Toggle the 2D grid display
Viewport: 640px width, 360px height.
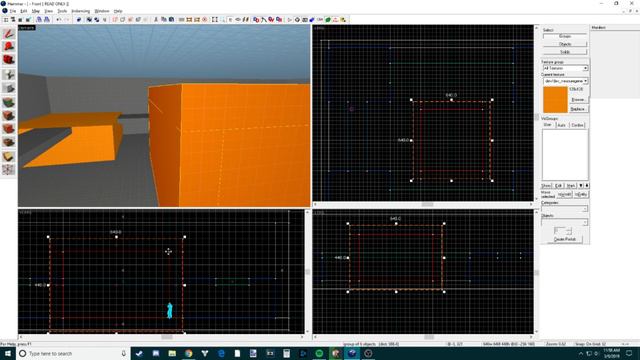(6, 20)
